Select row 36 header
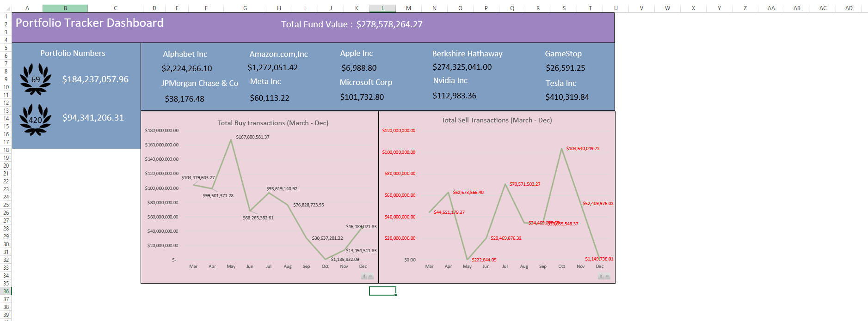 click(6, 291)
